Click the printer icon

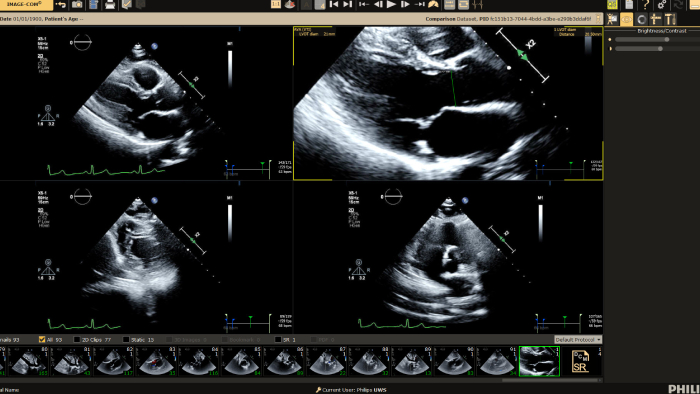[x=110, y=4]
